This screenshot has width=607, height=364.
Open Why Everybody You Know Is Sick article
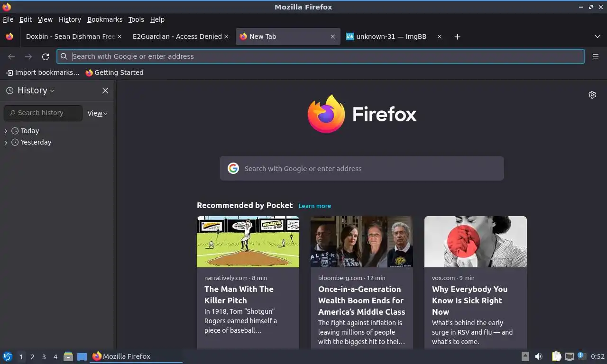click(469, 300)
